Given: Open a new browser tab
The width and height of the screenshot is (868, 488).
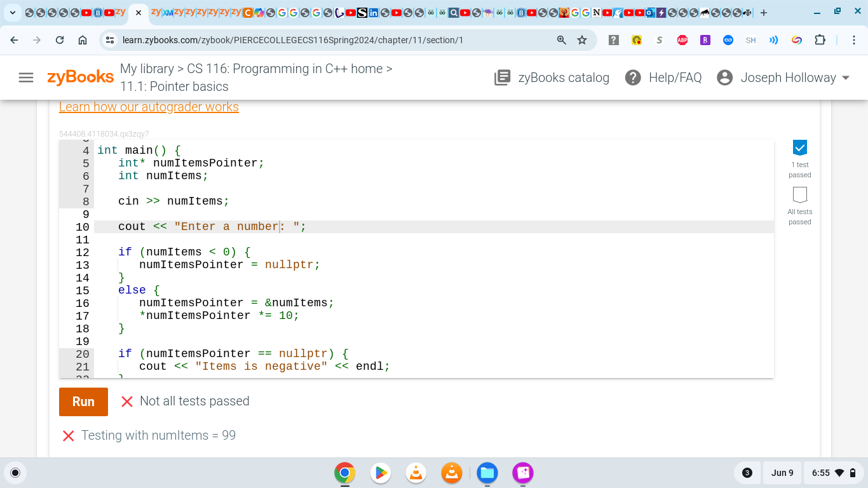Looking at the screenshot, I should click(763, 13).
